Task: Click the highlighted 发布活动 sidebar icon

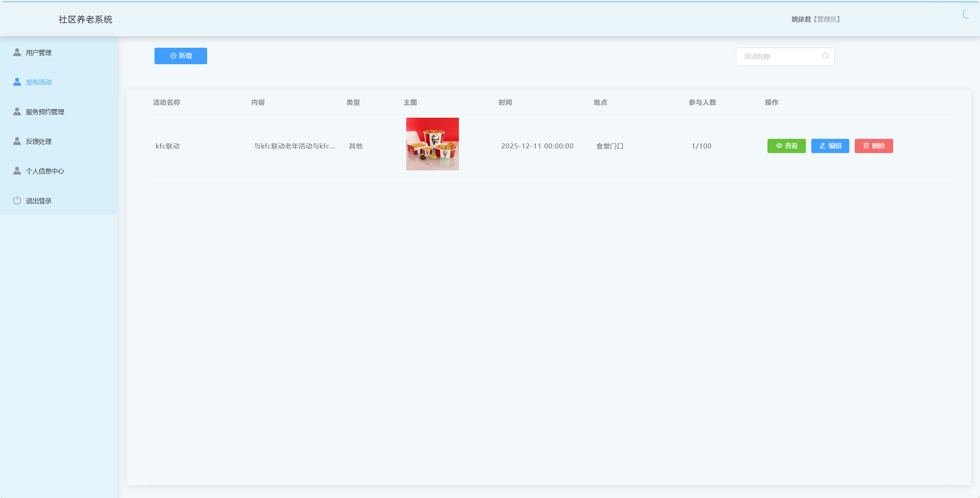Action: [x=17, y=82]
